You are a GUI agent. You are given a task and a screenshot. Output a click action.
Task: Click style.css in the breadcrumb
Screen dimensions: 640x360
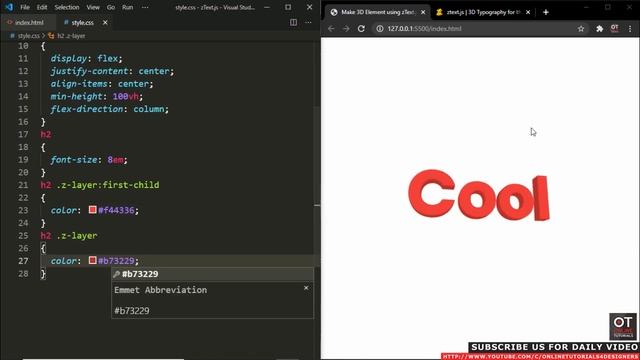coord(29,36)
